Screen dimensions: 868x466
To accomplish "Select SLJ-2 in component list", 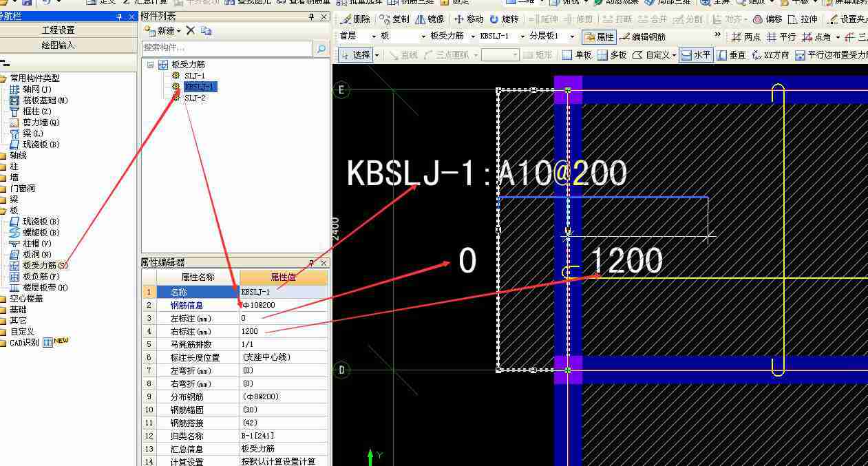I will coord(189,98).
